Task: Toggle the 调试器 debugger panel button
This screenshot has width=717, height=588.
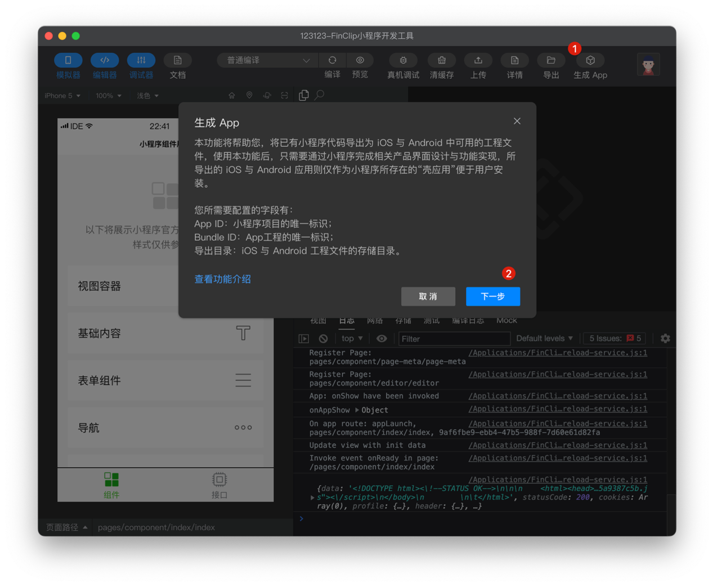Action: [x=141, y=60]
